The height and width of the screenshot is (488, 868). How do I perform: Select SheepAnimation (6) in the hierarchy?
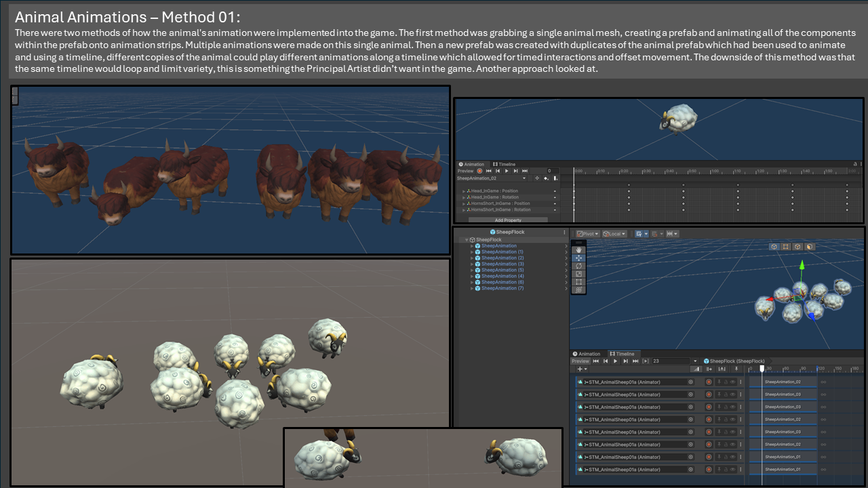click(502, 283)
